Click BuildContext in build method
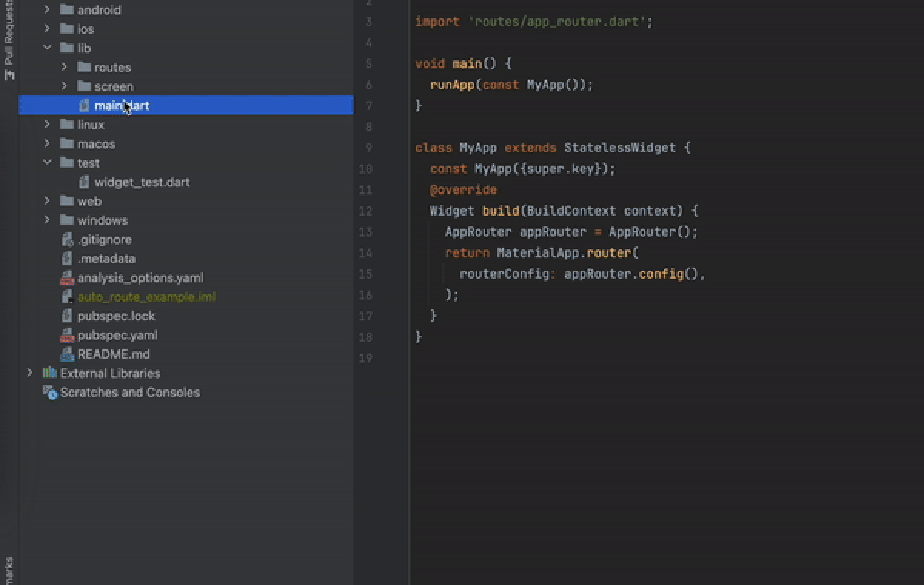Screen dimensions: 924x585 (572, 211)
